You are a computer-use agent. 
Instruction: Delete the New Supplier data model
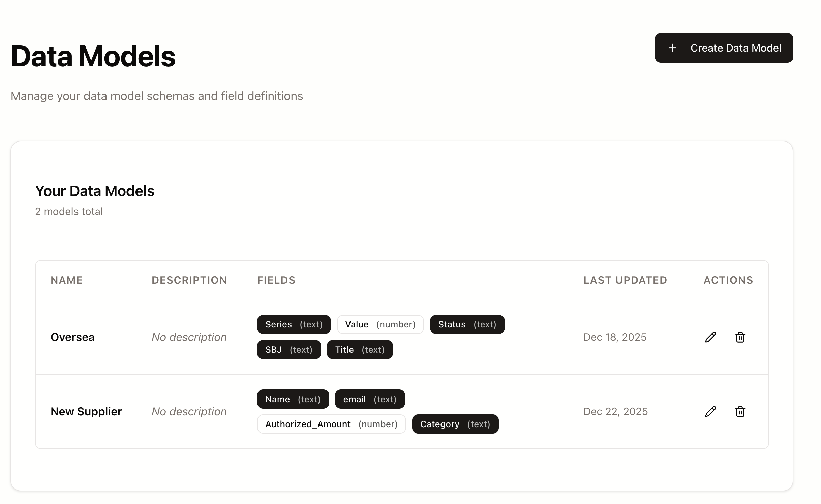point(740,411)
